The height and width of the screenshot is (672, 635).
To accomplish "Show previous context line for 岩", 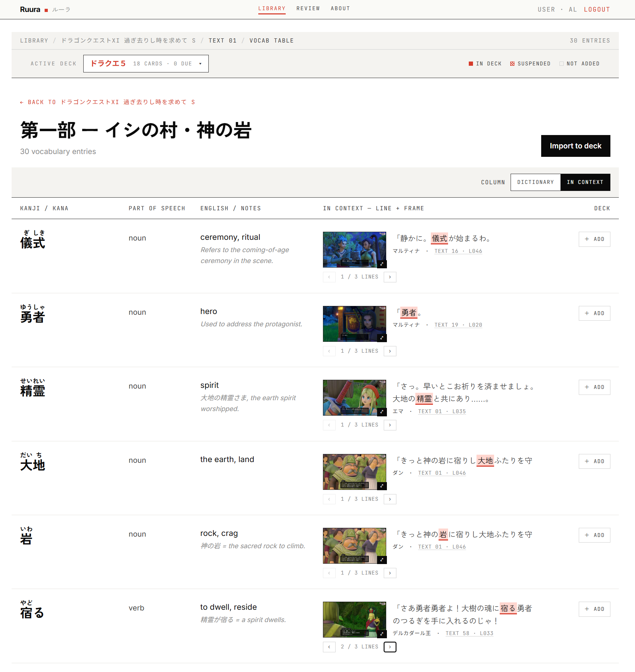I will click(329, 573).
